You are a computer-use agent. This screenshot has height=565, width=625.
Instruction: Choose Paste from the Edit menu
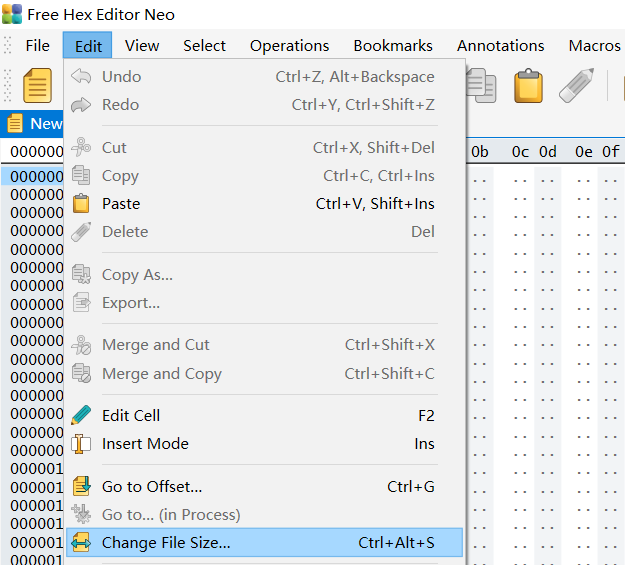265,203
